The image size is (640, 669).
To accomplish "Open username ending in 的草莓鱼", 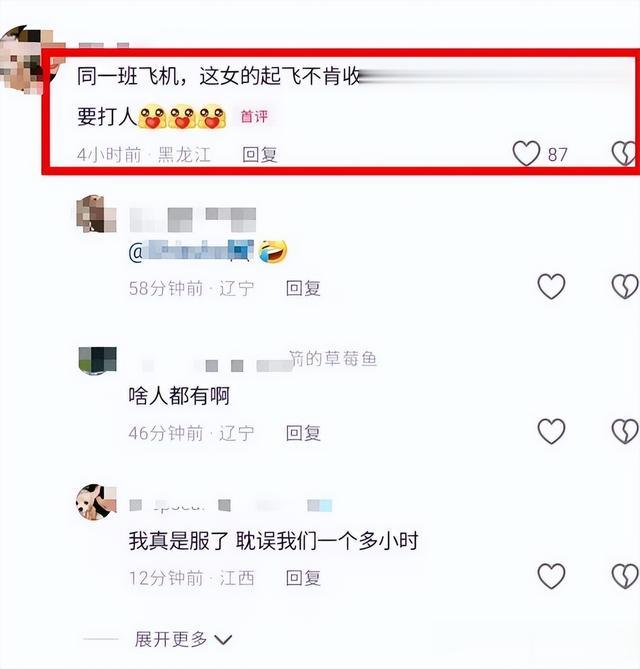I will pos(333,358).
